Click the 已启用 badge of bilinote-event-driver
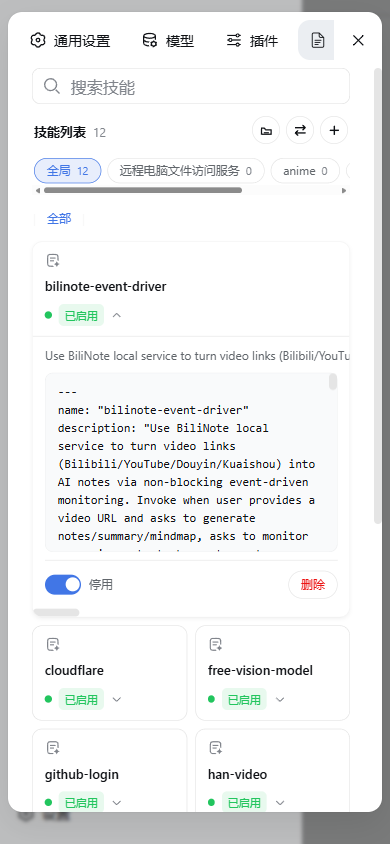 click(81, 315)
